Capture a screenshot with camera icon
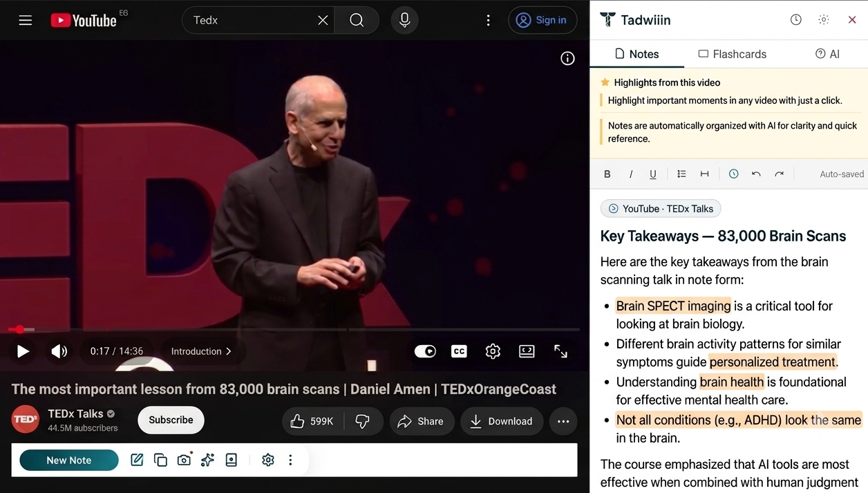The image size is (868, 493). coord(184,460)
